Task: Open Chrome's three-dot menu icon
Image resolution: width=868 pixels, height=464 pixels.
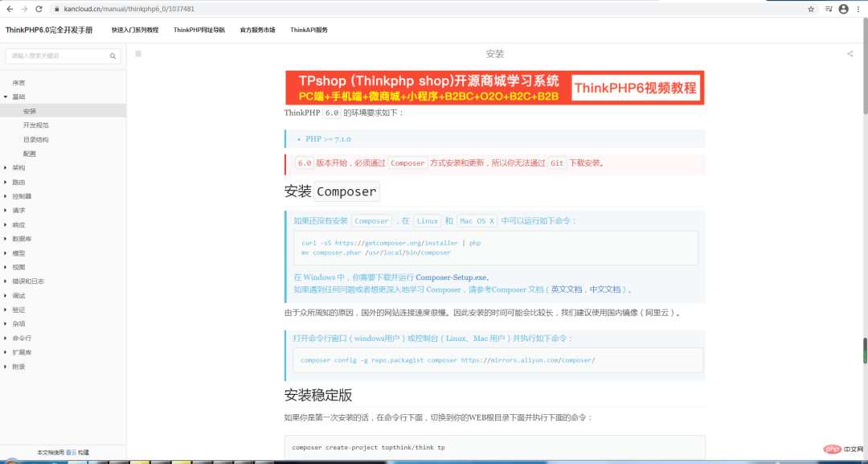Action: click(x=860, y=8)
